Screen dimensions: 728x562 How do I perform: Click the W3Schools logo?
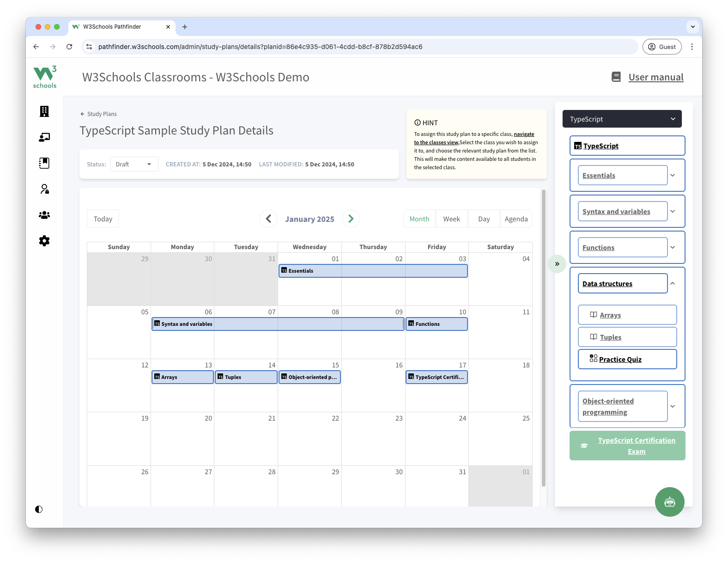(x=45, y=77)
